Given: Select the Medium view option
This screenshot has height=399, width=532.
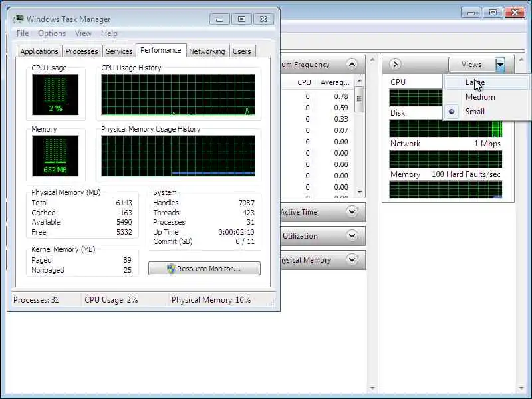Looking at the screenshot, I should point(487,97).
